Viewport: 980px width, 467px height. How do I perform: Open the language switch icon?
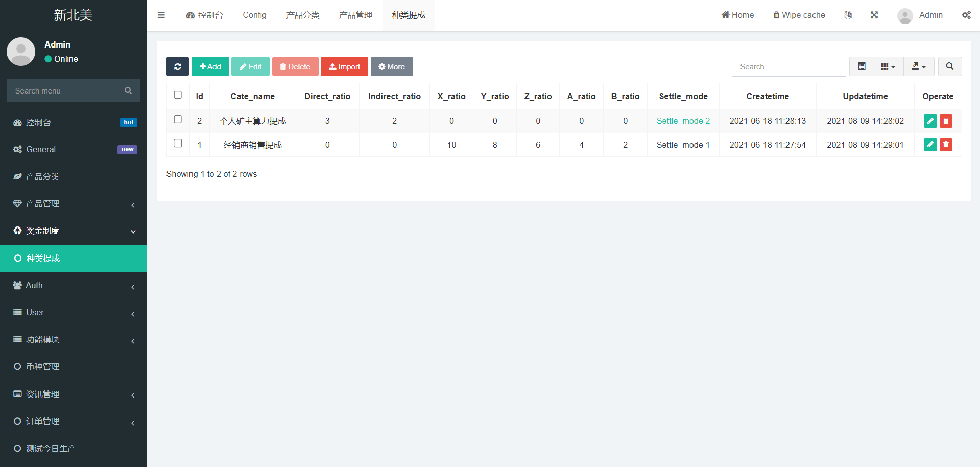tap(848, 15)
